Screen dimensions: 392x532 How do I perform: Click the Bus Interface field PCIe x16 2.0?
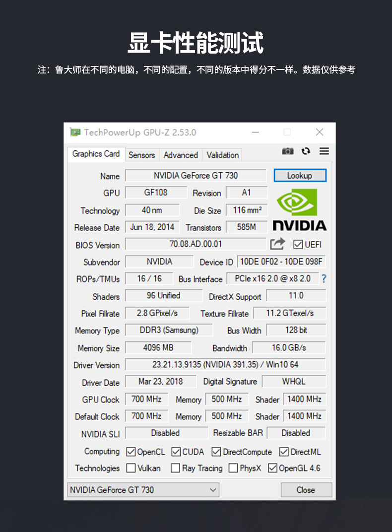(x=272, y=278)
